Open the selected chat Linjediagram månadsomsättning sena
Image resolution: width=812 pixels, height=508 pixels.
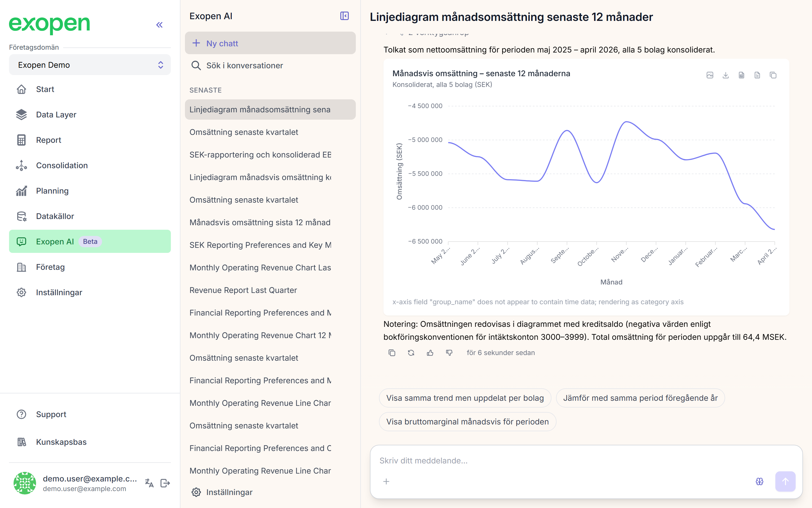(270, 110)
